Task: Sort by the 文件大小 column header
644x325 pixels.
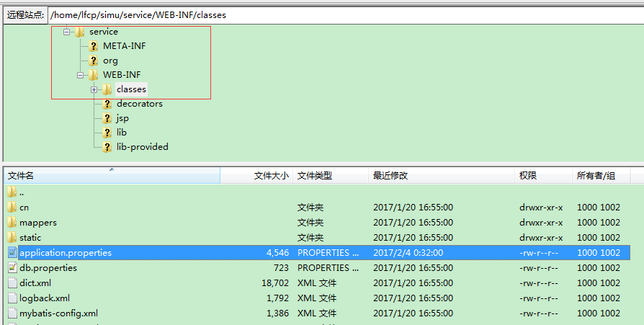Action: pos(256,175)
